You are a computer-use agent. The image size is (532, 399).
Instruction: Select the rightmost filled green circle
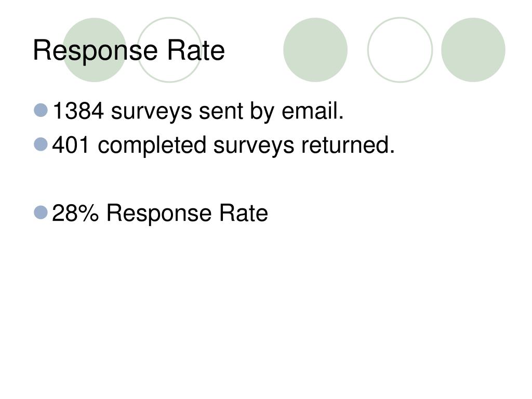(473, 50)
